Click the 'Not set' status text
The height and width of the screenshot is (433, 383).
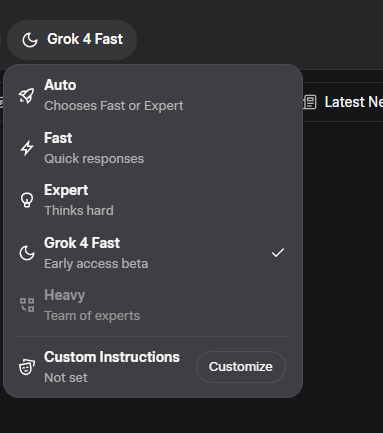click(x=66, y=378)
